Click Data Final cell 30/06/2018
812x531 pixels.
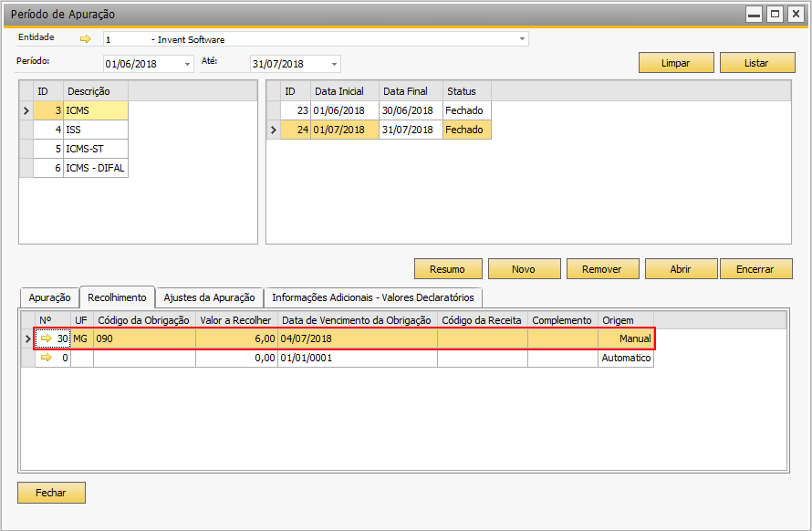coord(411,110)
